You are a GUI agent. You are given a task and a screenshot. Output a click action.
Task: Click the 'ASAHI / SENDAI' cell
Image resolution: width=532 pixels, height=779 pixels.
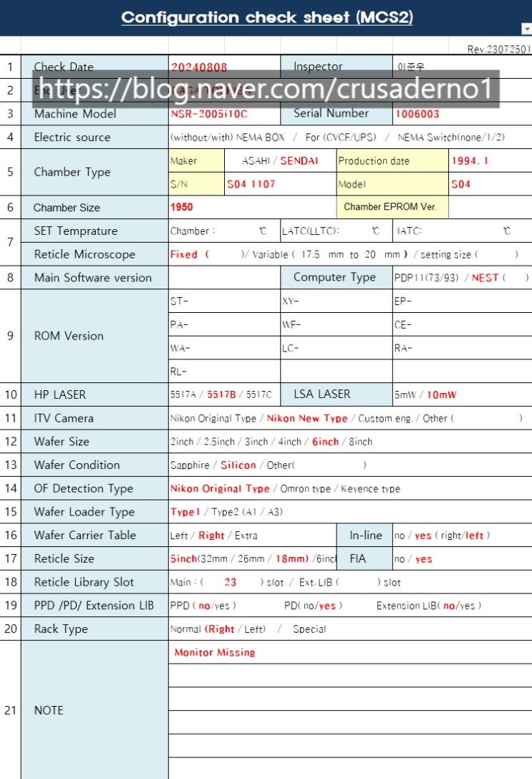pos(281,160)
